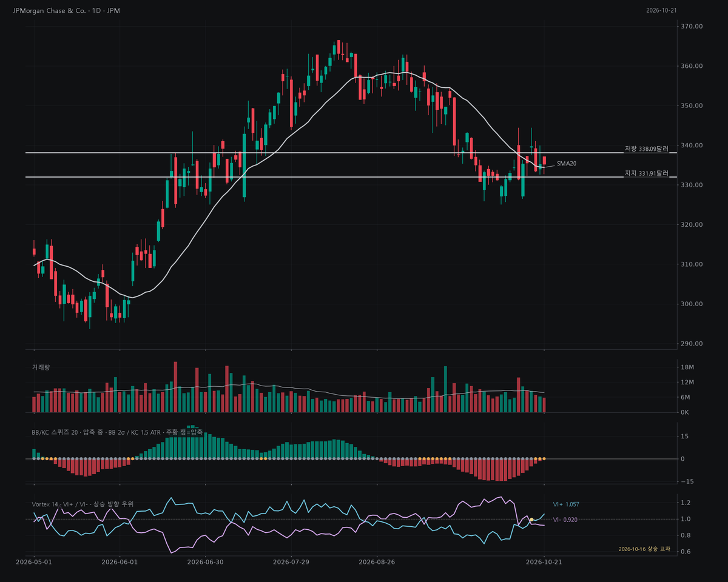Click the 300.00 price axis label
728x582 pixels.
692,304
